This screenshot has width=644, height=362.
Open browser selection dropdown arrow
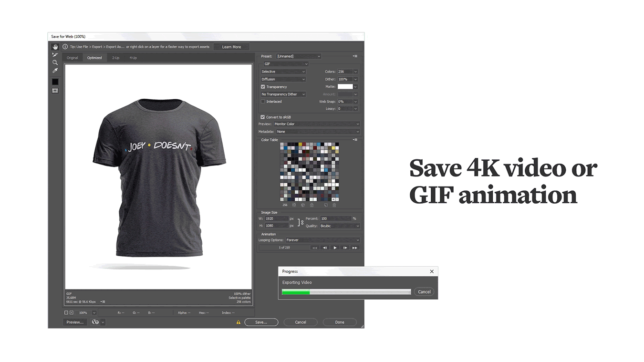pos(103,322)
